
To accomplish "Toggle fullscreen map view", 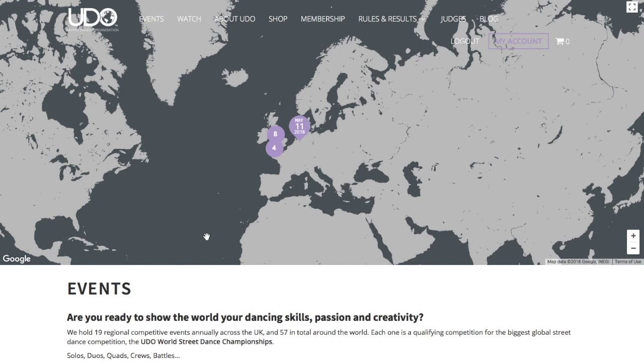I will click(632, 7).
